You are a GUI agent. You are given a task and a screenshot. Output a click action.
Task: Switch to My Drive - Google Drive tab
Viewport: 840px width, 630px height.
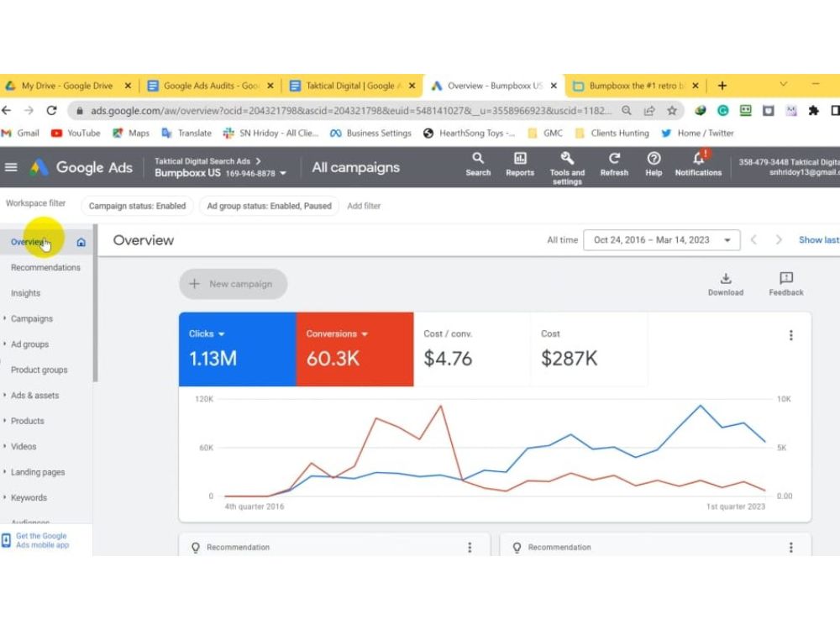[x=67, y=86]
